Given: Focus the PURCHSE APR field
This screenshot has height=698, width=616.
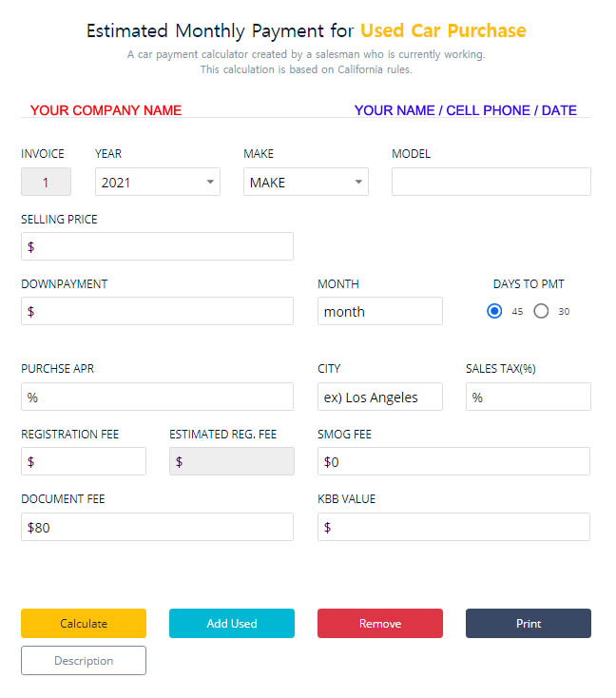Looking at the screenshot, I should 157,397.
